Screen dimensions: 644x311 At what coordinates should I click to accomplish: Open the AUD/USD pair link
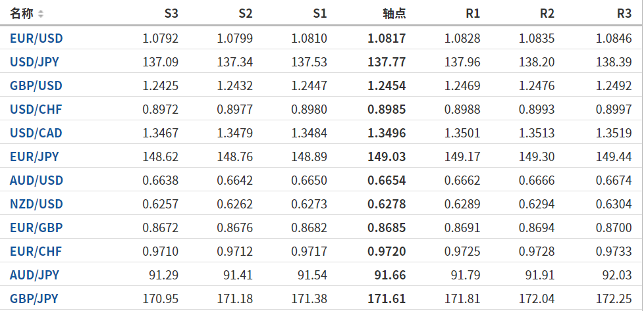[36, 180]
